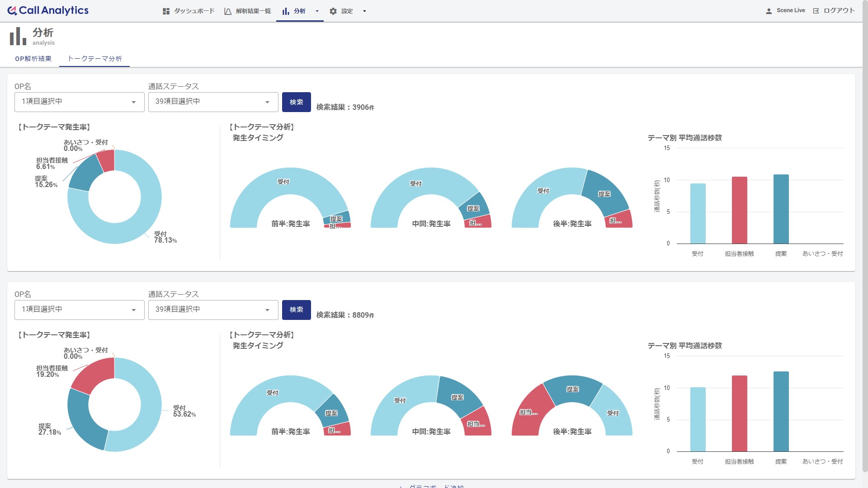This screenshot has width=868, height=488.
Task: Expand the 設定 menu dropdown arrow
Action: [x=364, y=11]
